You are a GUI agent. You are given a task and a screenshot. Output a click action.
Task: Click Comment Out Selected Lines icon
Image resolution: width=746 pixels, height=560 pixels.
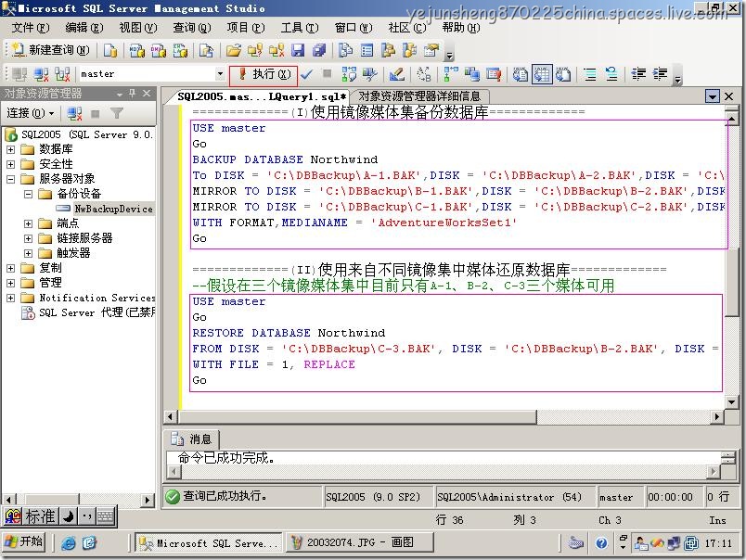coord(590,74)
